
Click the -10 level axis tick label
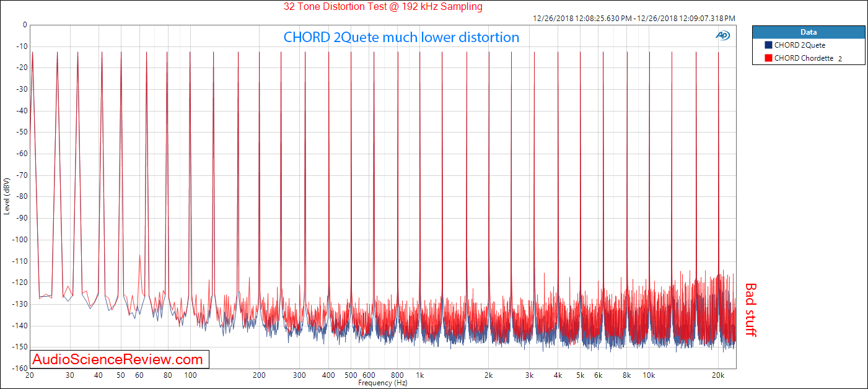pos(22,46)
